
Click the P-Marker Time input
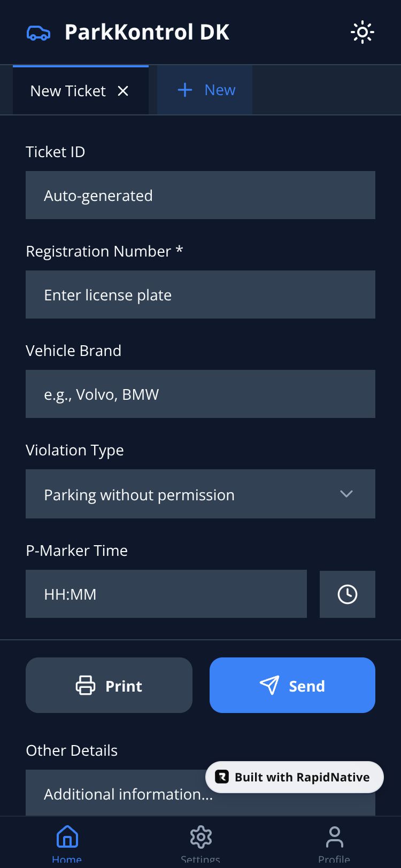point(166,594)
